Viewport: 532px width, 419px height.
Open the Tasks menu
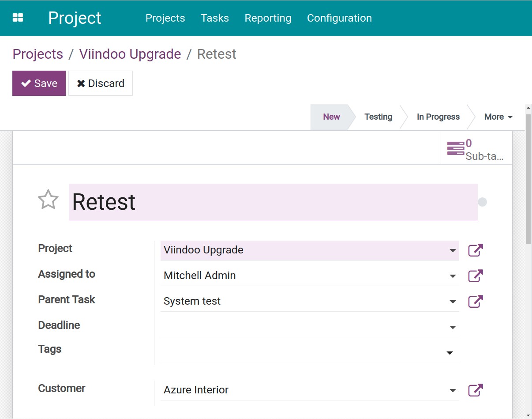point(215,18)
